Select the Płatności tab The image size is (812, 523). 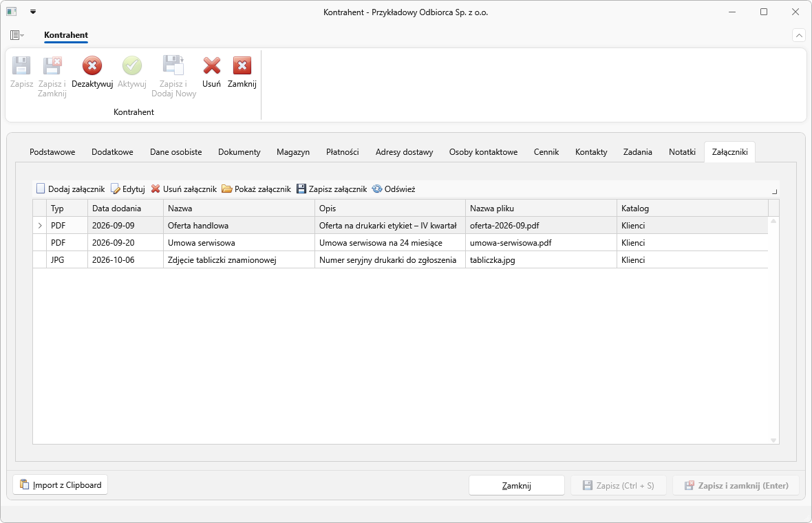pos(342,152)
